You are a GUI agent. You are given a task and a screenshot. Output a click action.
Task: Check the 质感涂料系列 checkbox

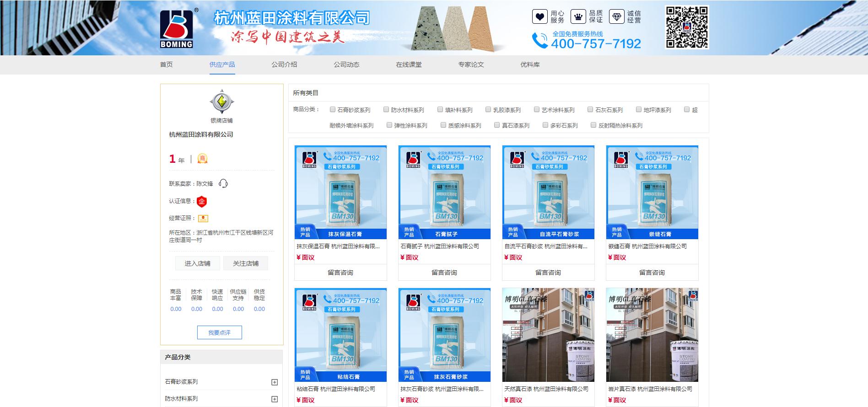click(443, 125)
